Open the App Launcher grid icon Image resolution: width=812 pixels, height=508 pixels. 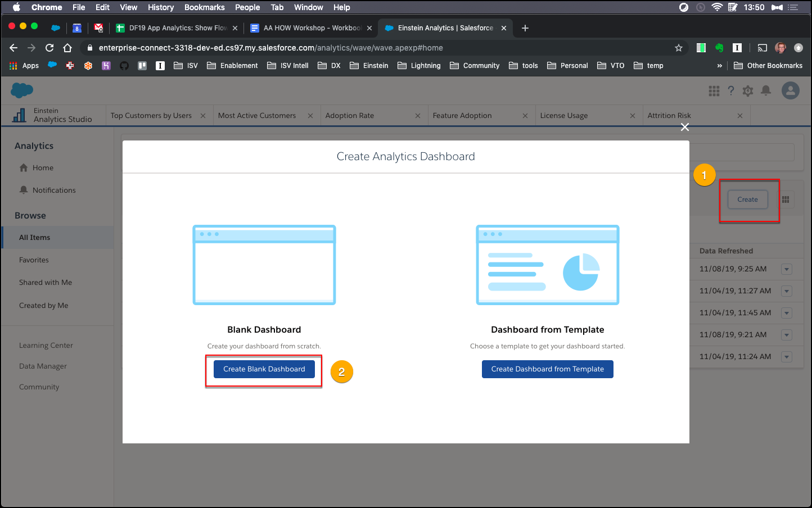[714, 91]
